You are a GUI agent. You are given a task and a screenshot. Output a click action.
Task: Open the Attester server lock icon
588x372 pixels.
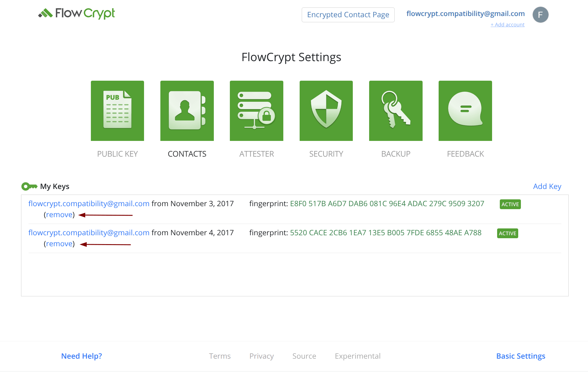(257, 111)
